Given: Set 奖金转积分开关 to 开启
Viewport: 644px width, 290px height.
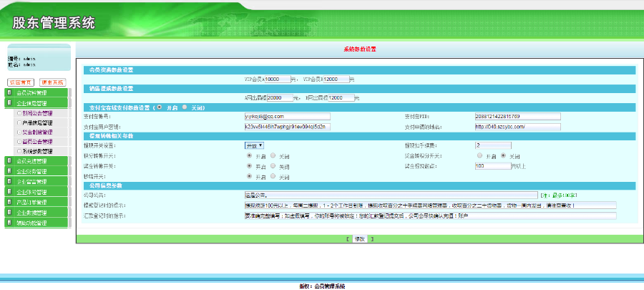Looking at the screenshot, I should coord(479,156).
